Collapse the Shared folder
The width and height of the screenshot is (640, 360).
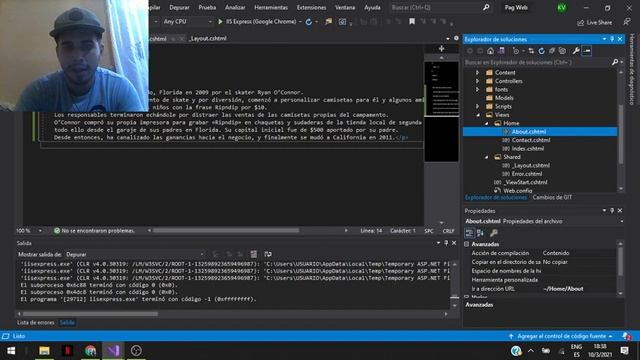pyautogui.click(x=486, y=157)
